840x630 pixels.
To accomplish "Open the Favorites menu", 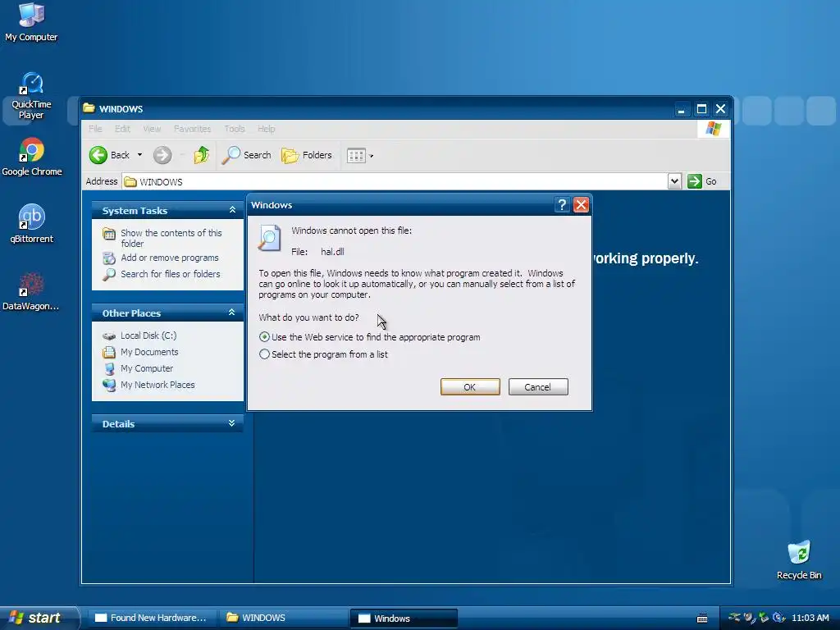I will click(x=192, y=129).
